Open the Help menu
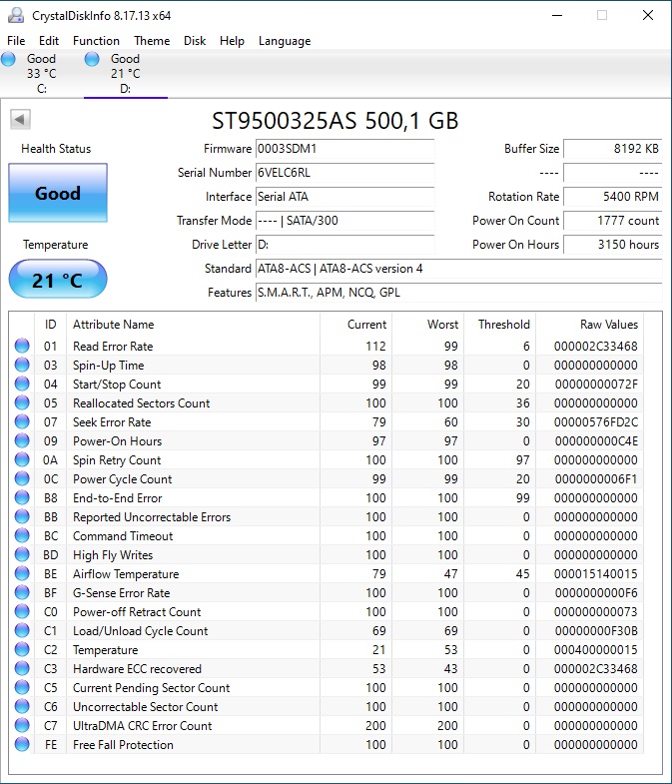This screenshot has height=784, width=672. coord(232,41)
